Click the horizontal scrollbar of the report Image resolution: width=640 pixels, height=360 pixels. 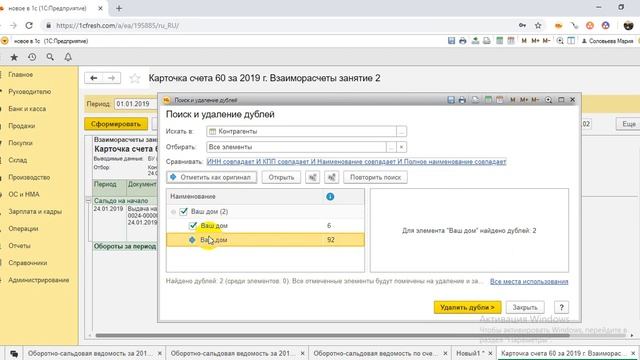click(333, 336)
